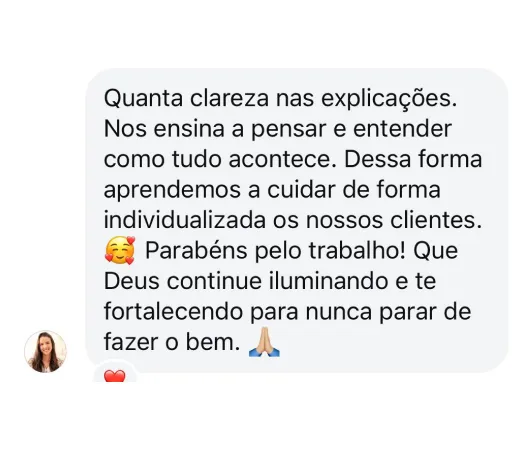Click the word "clientes." in the message
Screen dimensions: 528x450
click(x=436, y=220)
